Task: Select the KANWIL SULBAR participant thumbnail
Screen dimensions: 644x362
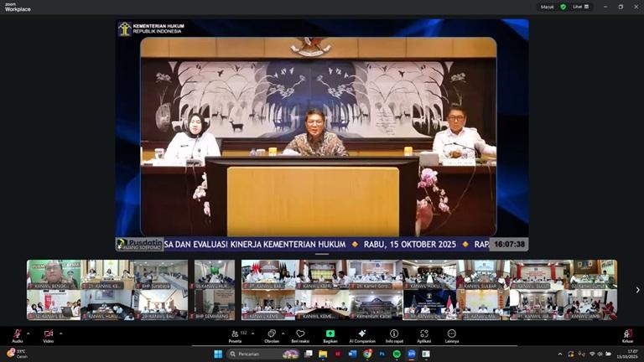Action: (483, 275)
